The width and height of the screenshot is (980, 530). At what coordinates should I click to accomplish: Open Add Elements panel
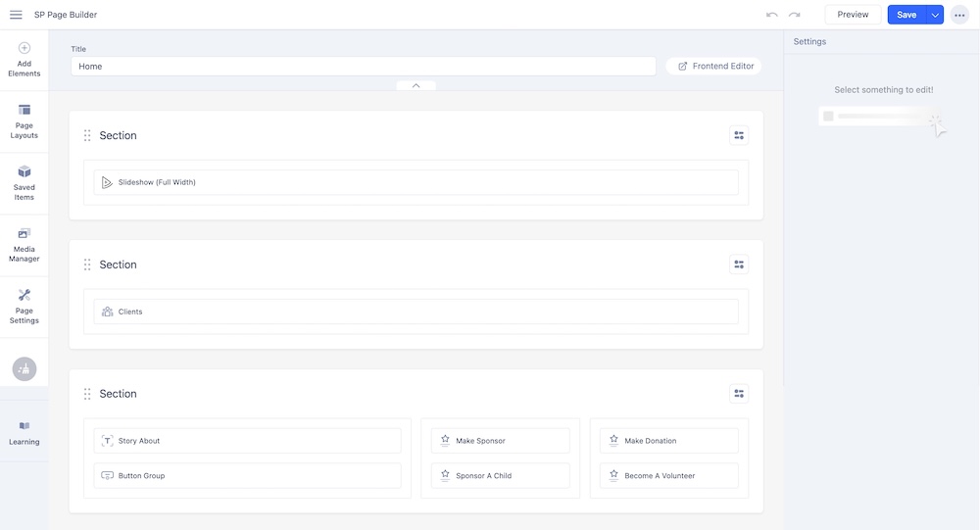pos(24,59)
